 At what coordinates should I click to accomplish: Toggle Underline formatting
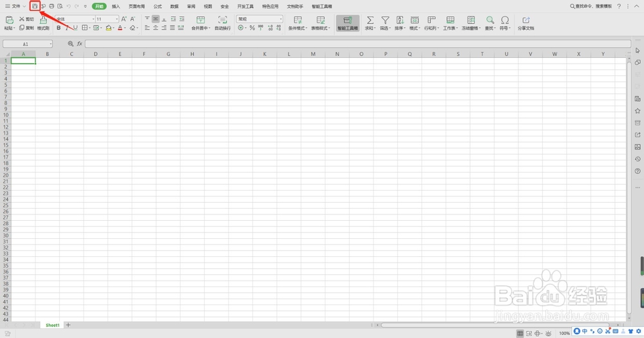pos(75,28)
